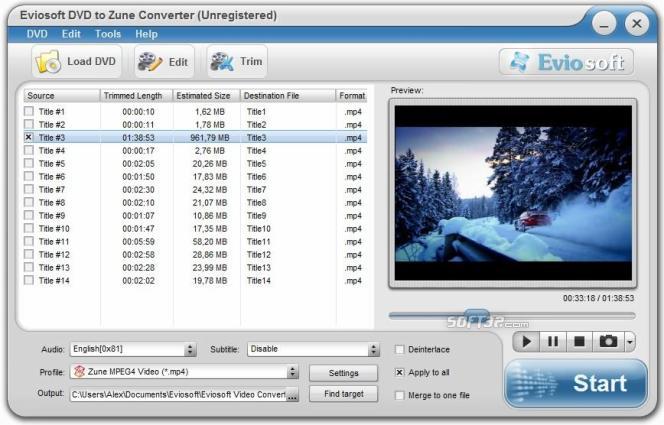664x425 pixels.
Task: Select the Title #6 row
Action: pos(195,177)
